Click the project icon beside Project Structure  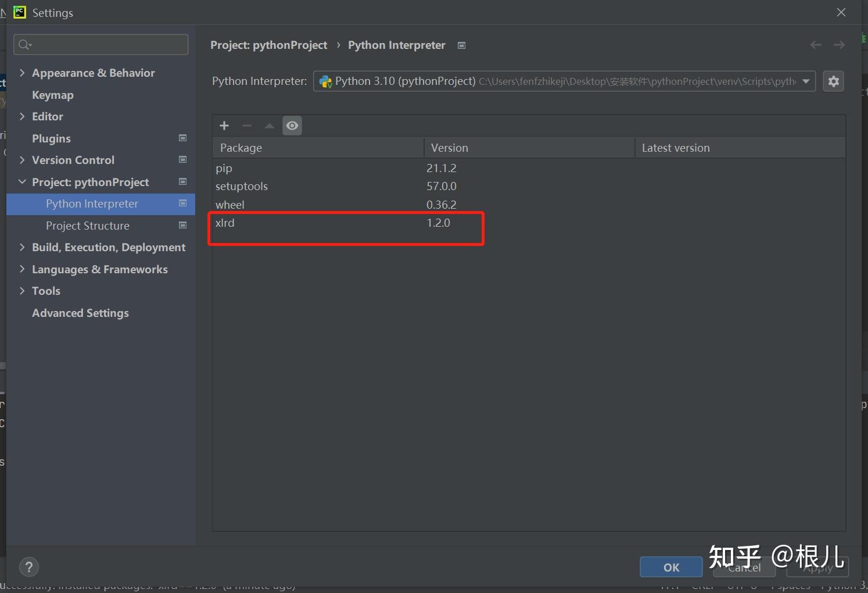(x=182, y=225)
